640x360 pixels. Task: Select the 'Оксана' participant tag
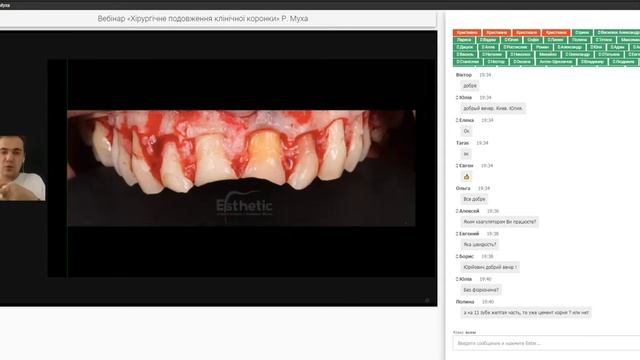pyautogui.click(x=522, y=62)
